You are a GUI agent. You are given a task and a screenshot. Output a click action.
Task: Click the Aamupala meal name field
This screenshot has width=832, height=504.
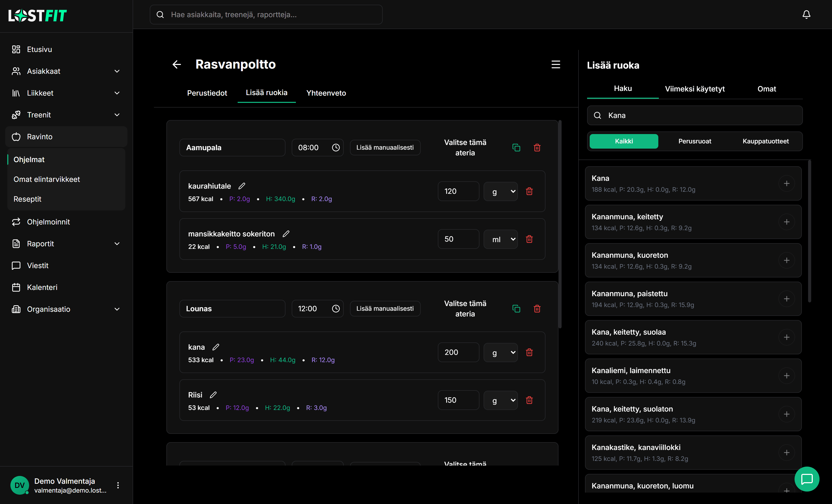click(232, 147)
